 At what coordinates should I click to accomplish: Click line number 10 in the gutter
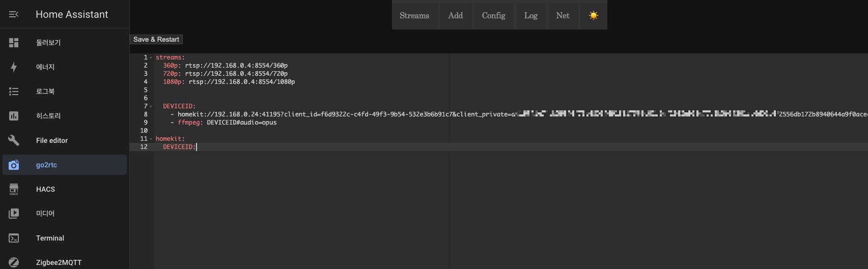144,131
